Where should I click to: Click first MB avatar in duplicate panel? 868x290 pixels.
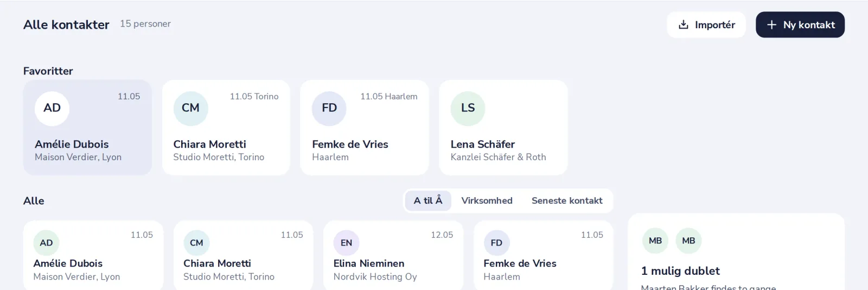pos(655,241)
